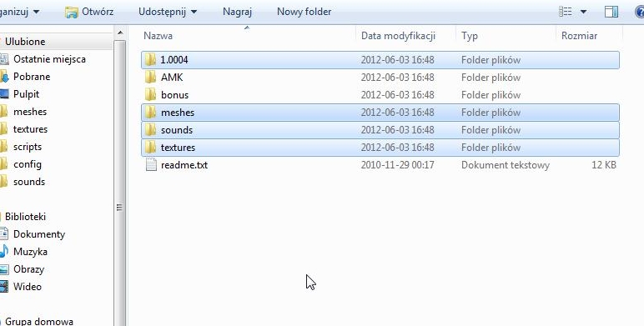Select the AMK folder icon
The height and width of the screenshot is (326, 644).
151,78
